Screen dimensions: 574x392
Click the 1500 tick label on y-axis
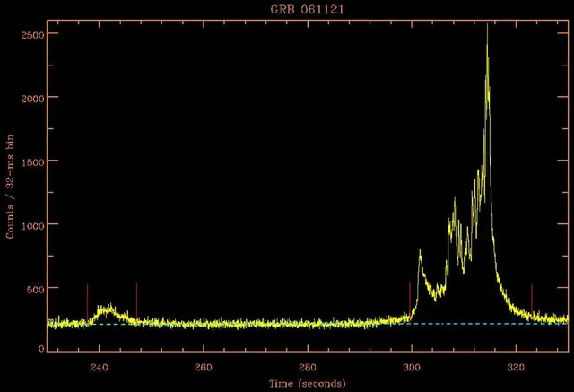32,162
